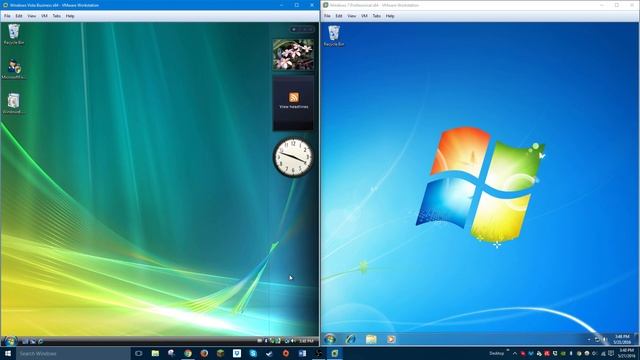Open Tabs menu in the Vista VMware window
Viewport: 640px width, 360px height.
pyautogui.click(x=56, y=16)
